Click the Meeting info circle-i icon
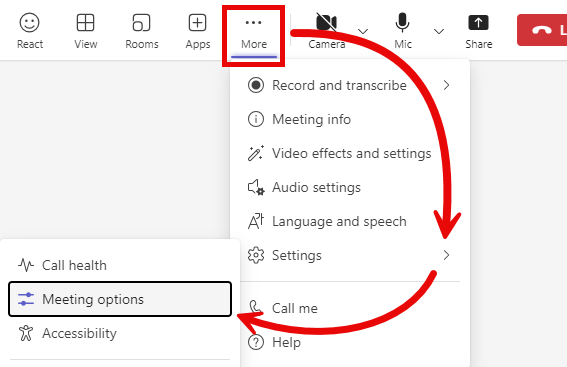Viewport: 567px width, 367px height. 256,119
